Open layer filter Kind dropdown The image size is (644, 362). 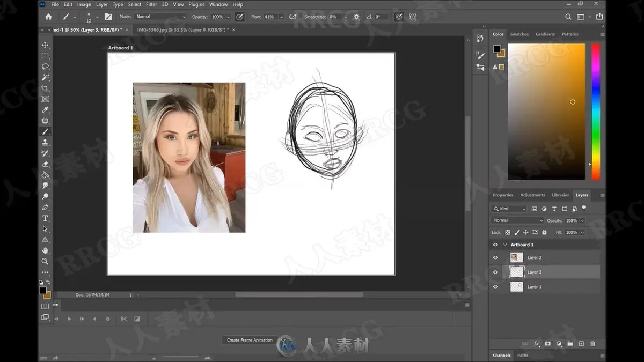[509, 209]
